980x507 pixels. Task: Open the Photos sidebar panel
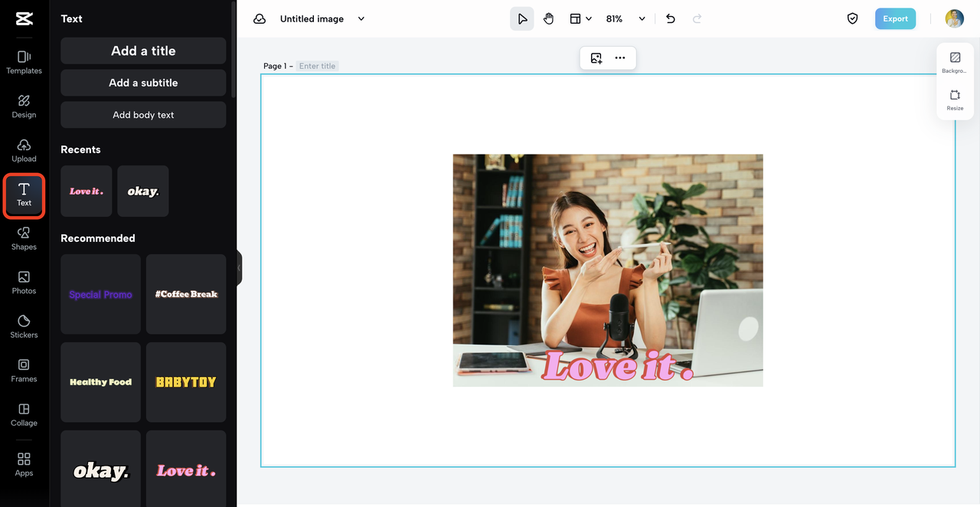(24, 283)
